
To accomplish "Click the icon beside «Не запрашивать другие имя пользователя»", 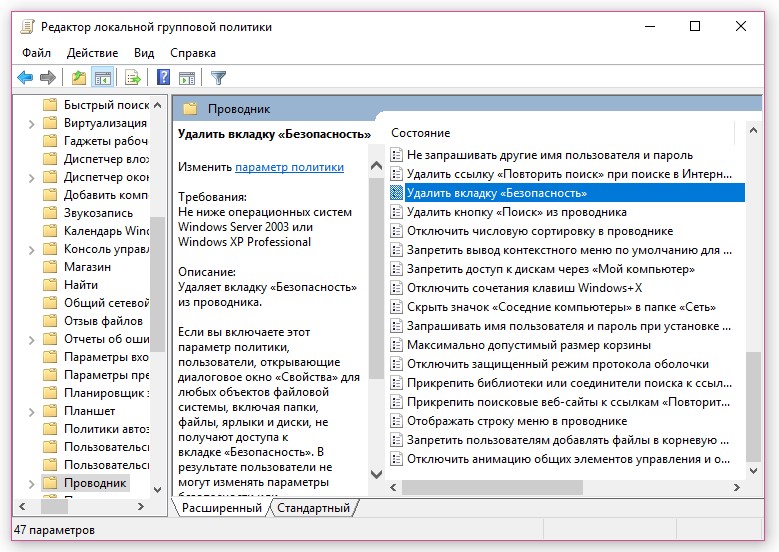I will click(x=396, y=155).
